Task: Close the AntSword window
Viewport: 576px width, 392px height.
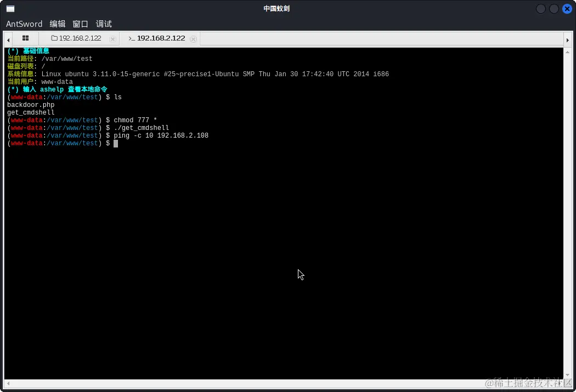Action: click(567, 9)
